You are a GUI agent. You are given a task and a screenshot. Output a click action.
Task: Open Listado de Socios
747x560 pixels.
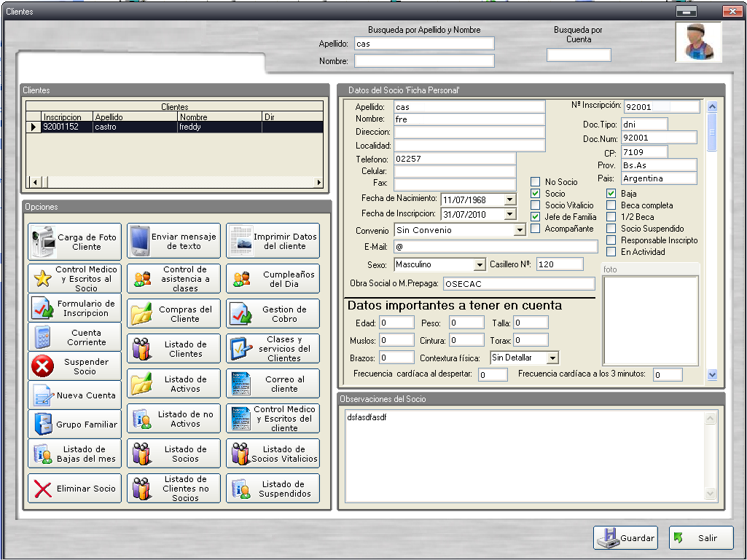coord(174,454)
